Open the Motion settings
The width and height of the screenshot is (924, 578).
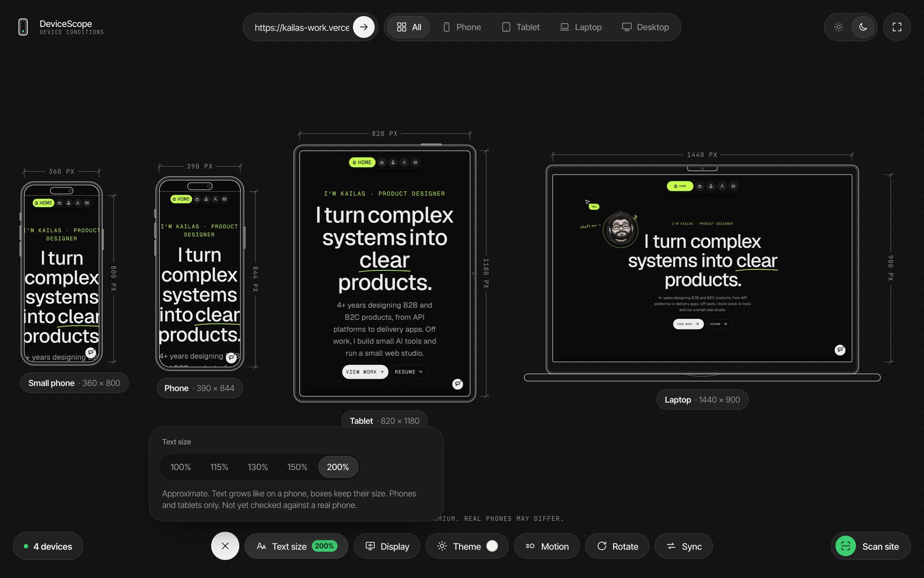pos(547,546)
